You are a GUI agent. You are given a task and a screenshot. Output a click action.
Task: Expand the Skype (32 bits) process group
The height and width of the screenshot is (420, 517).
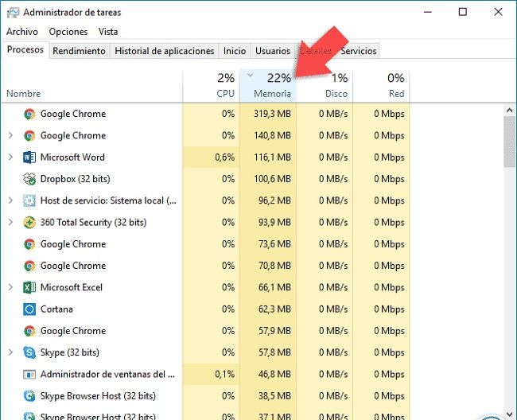(x=10, y=352)
